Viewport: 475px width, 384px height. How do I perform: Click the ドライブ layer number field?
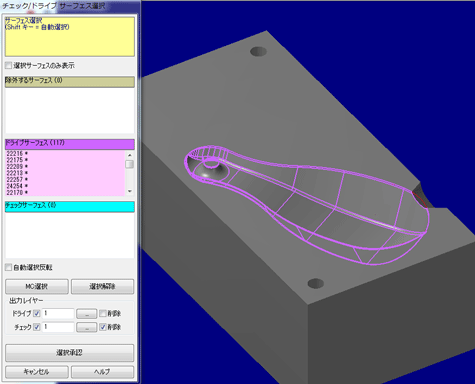58,314
